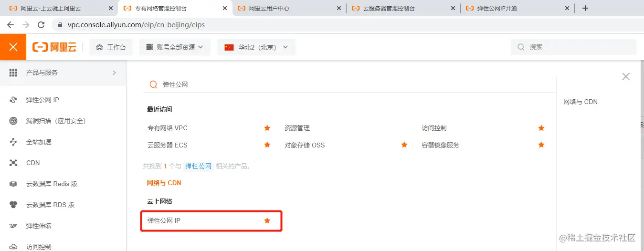Viewport: 644px width, 251px height.
Task: Open 专有网络 VPC from recent visits
Action: tap(168, 128)
